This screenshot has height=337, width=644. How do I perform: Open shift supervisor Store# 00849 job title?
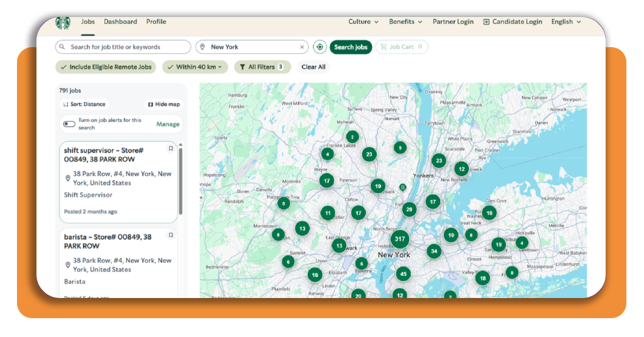click(104, 155)
